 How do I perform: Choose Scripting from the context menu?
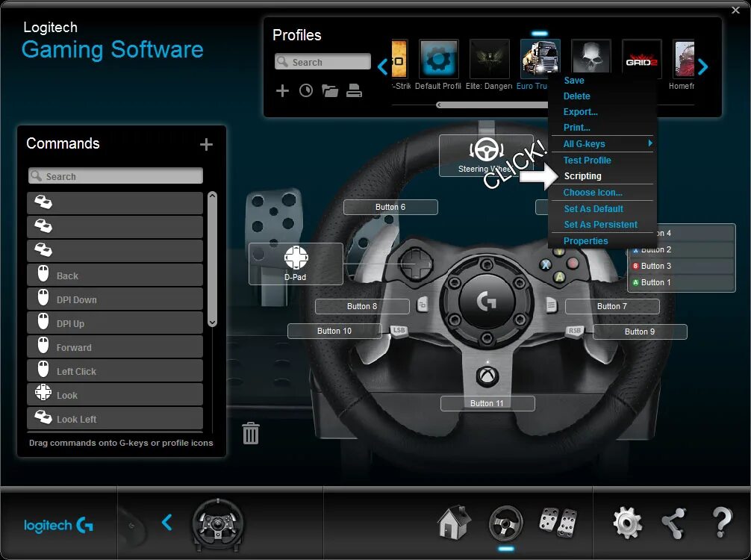582,176
